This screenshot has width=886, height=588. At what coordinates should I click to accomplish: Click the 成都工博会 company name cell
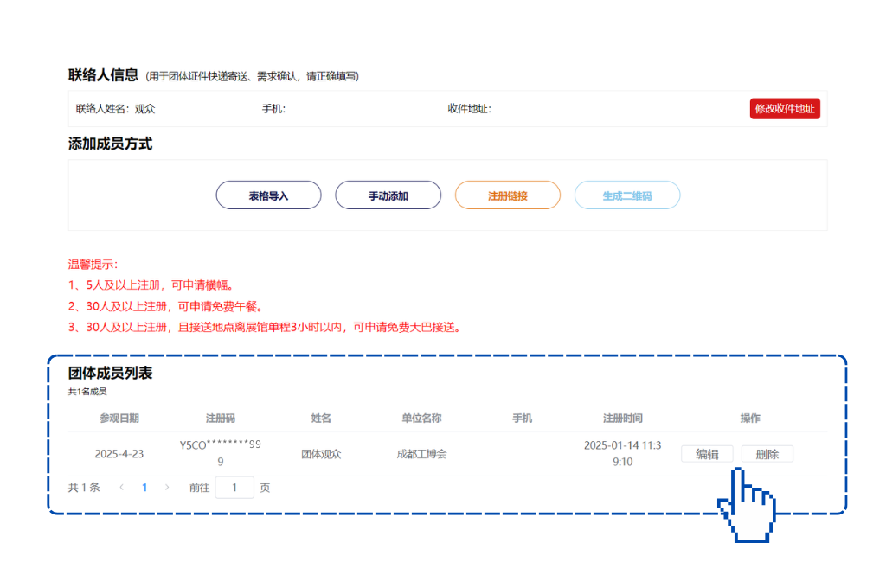(421, 454)
